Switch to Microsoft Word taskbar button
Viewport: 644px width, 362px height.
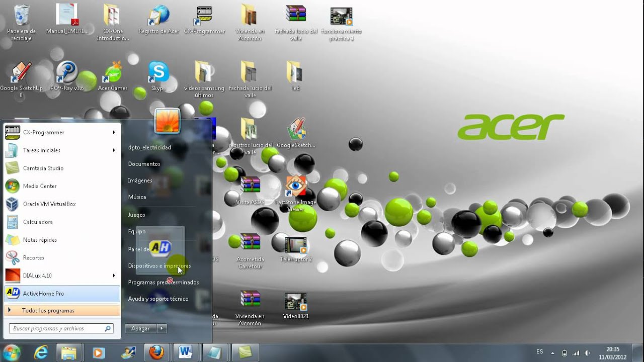point(186,353)
